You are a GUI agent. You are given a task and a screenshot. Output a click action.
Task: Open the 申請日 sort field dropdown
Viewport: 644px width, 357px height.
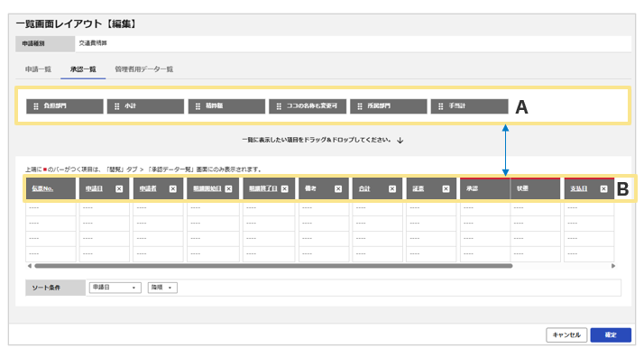click(115, 288)
